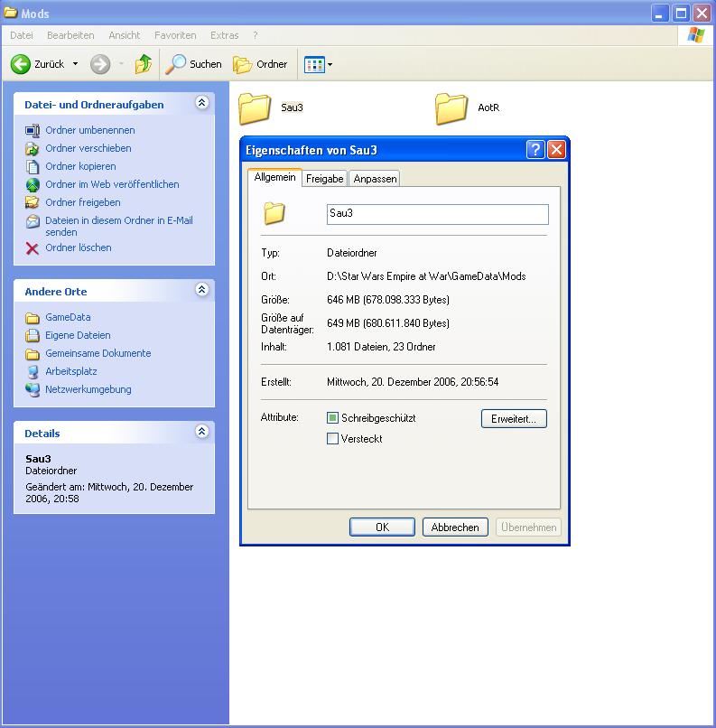Confirm properties with OK button
This screenshot has height=728, width=716.
[382, 527]
